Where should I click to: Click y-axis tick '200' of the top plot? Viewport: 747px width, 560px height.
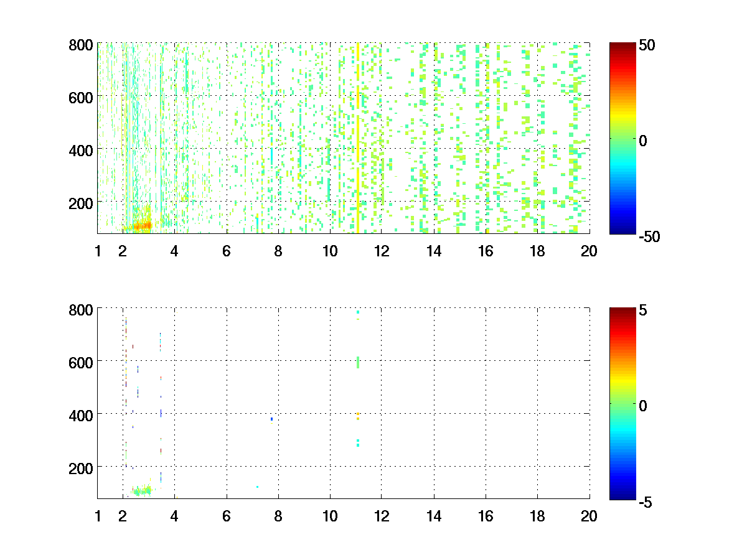[82, 203]
